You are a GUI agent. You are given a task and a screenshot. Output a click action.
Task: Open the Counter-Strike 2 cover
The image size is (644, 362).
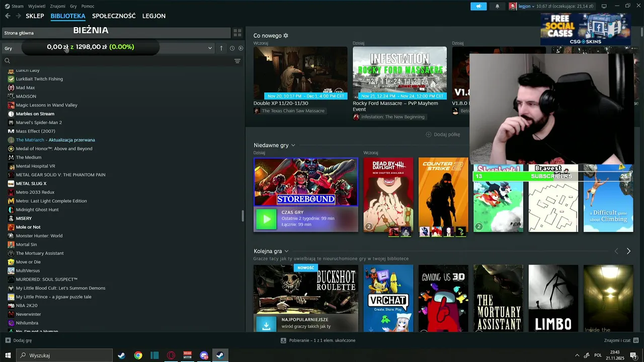pyautogui.click(x=443, y=195)
